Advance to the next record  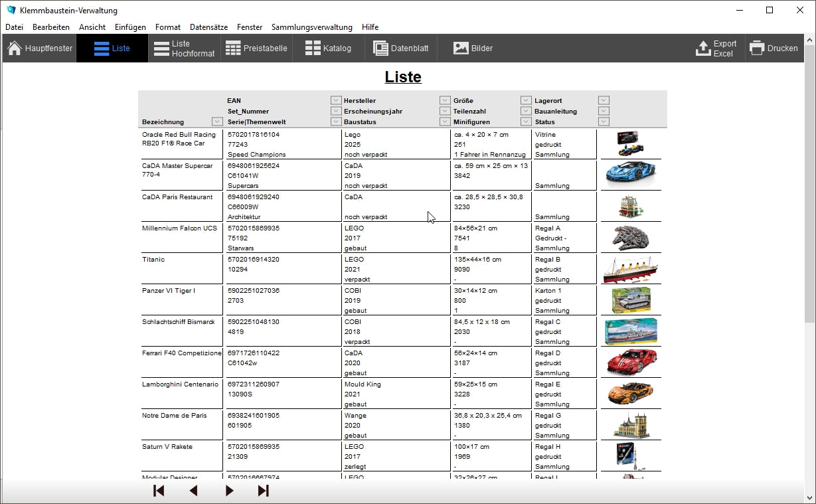tap(229, 491)
